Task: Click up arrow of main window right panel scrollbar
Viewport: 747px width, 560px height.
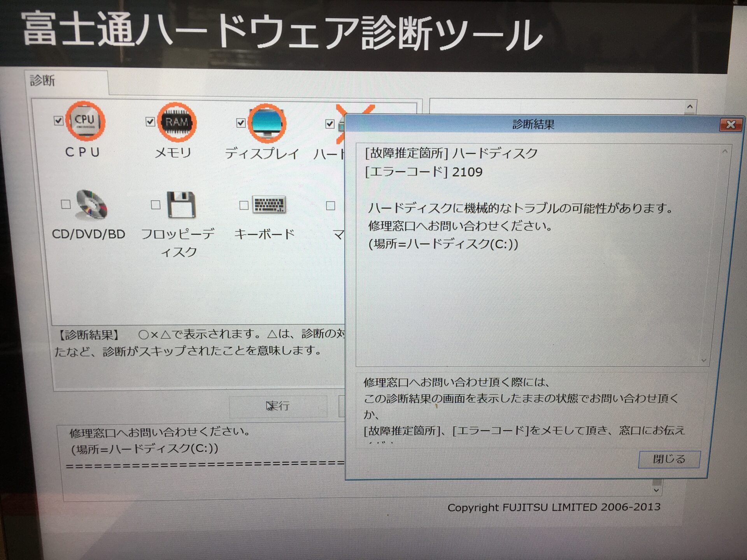Action: [x=690, y=107]
